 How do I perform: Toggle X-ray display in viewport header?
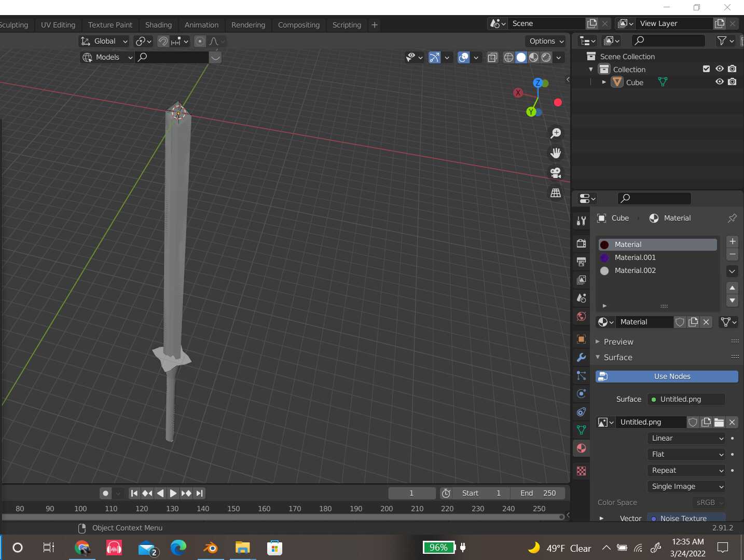point(492,58)
